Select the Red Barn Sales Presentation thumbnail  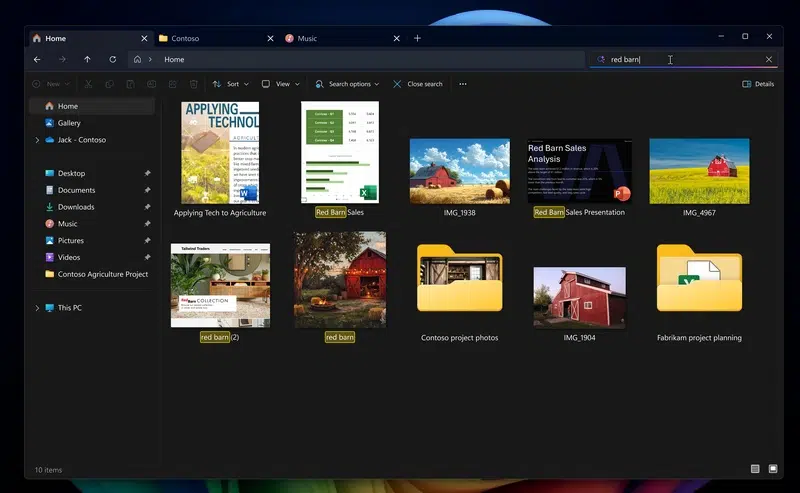tap(579, 171)
